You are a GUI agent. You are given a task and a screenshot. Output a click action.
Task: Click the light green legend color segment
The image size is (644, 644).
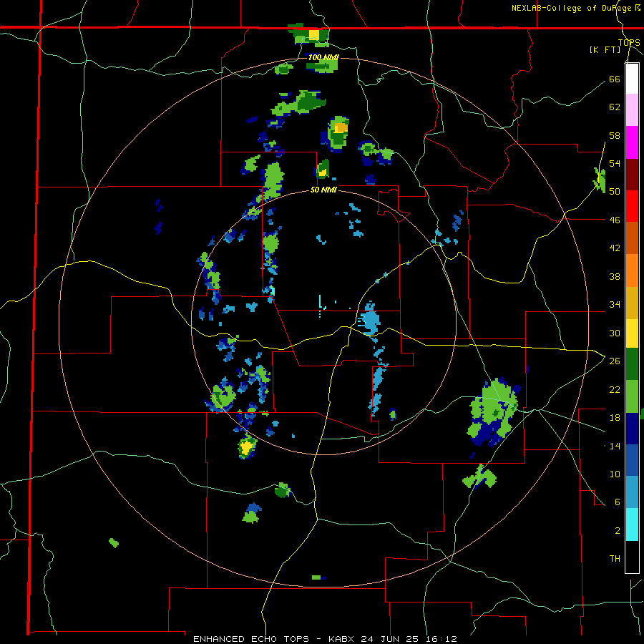tap(632, 396)
